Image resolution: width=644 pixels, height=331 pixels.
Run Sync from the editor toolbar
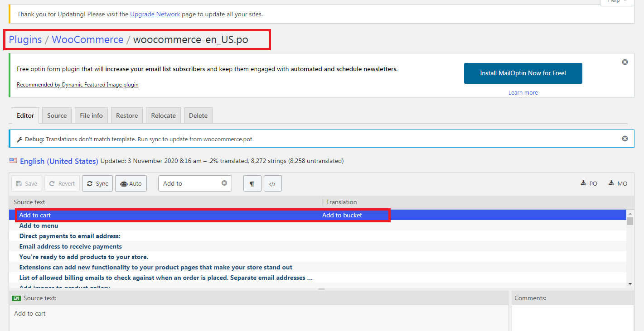pyautogui.click(x=97, y=183)
